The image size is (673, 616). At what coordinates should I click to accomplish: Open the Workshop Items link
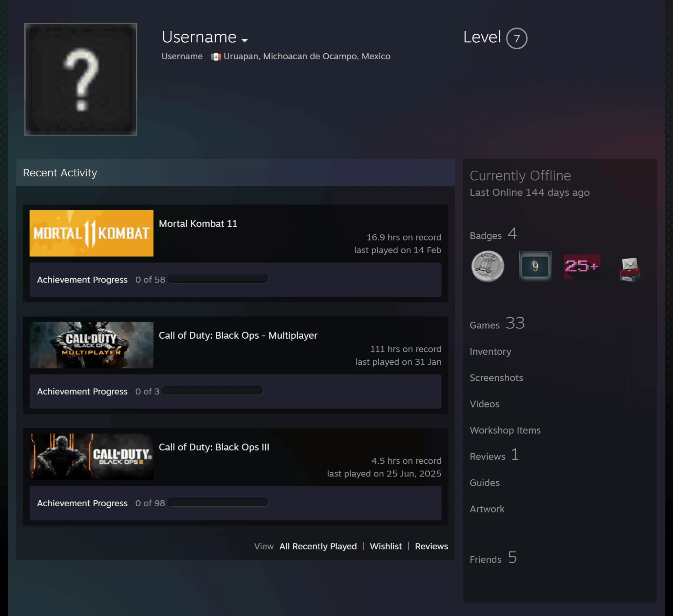[x=505, y=431]
